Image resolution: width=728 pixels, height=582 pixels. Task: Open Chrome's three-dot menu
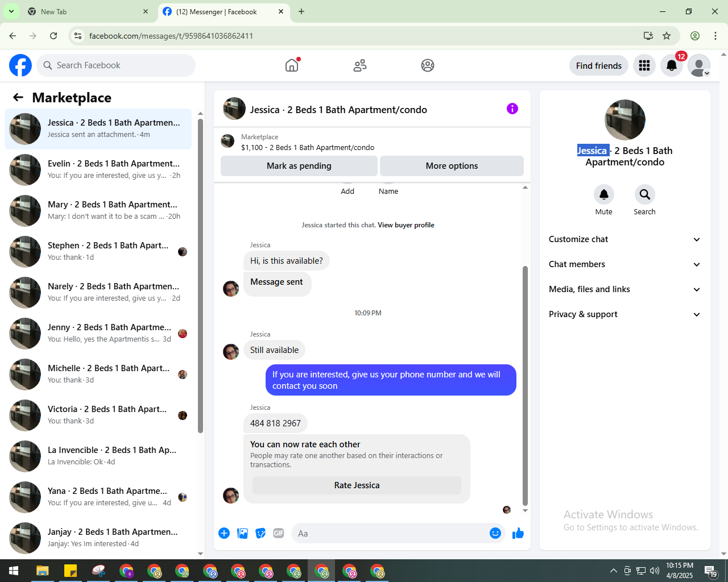[x=715, y=36]
